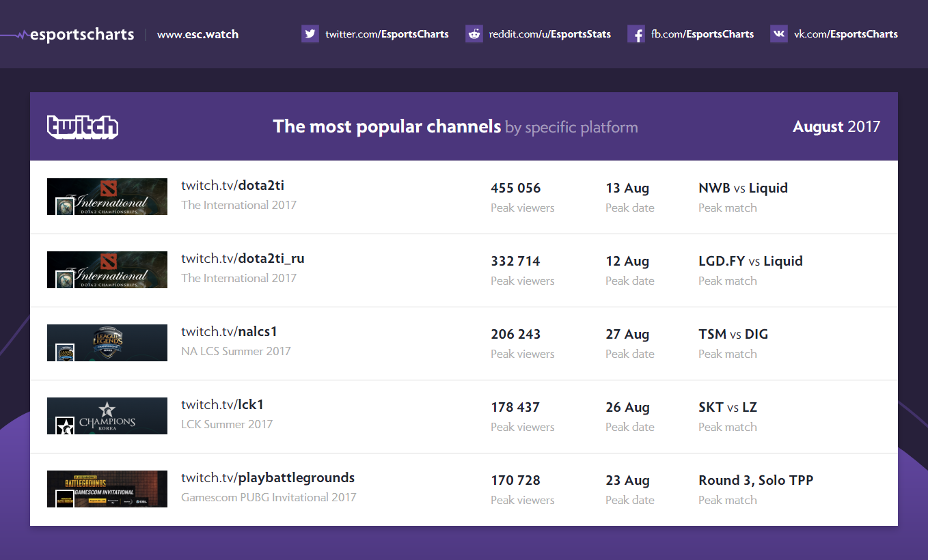
Task: Click the August 2017 date label
Action: pos(836,127)
